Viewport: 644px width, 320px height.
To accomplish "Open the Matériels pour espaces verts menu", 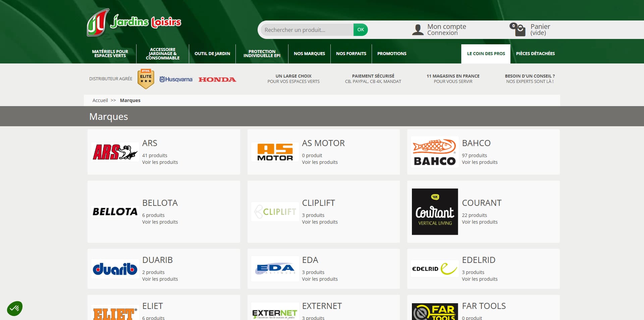I will coord(110,54).
